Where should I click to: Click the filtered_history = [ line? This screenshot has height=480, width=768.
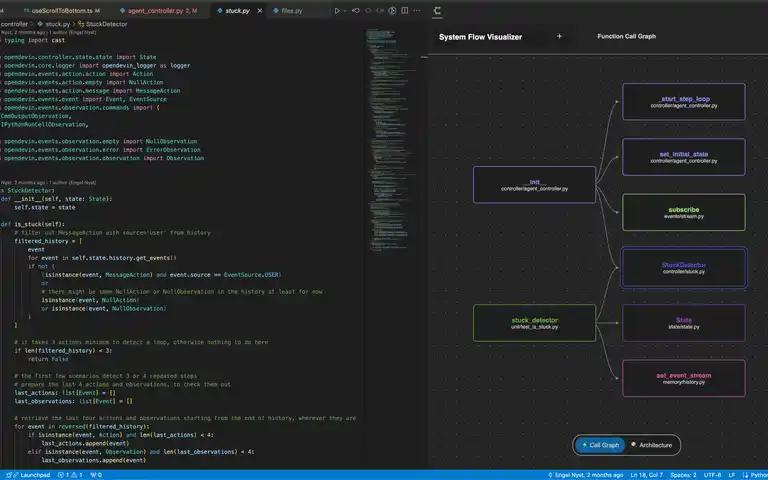tap(48, 241)
